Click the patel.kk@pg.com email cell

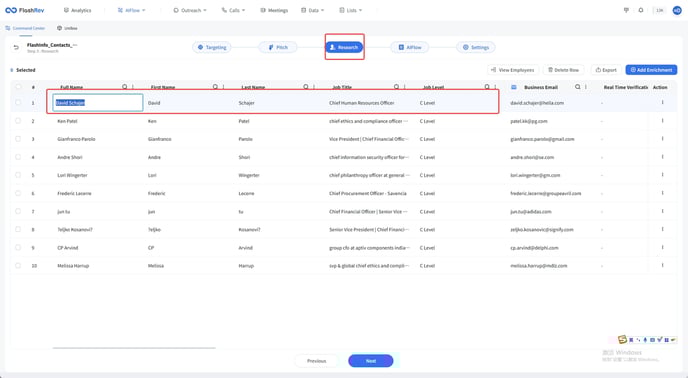(x=529, y=121)
